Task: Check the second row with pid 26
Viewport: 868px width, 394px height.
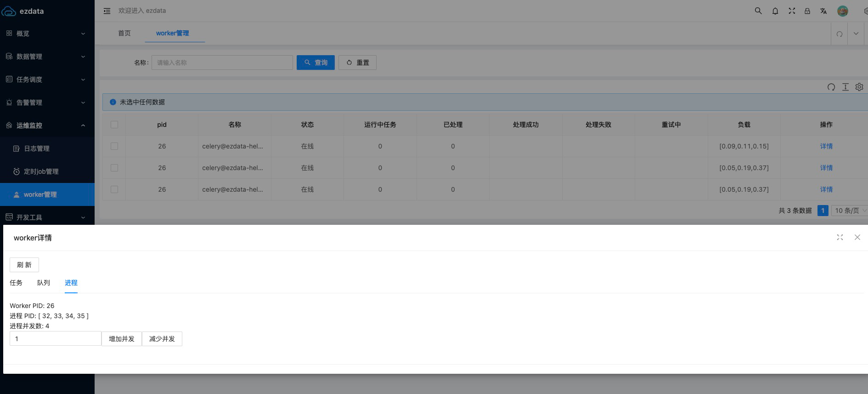Action: 114,168
